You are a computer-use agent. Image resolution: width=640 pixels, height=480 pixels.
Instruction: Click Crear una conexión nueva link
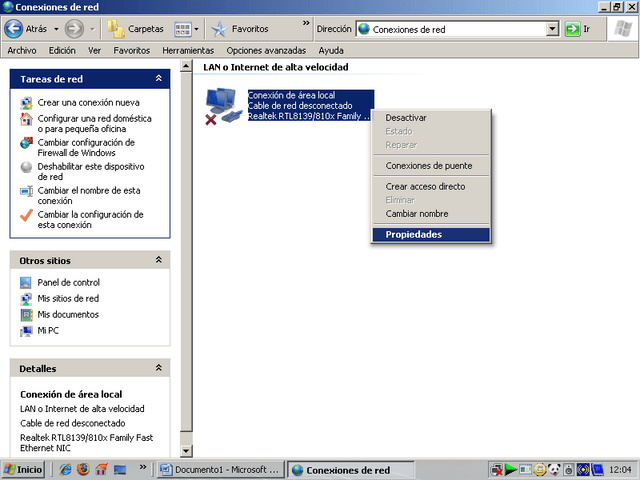[x=89, y=103]
